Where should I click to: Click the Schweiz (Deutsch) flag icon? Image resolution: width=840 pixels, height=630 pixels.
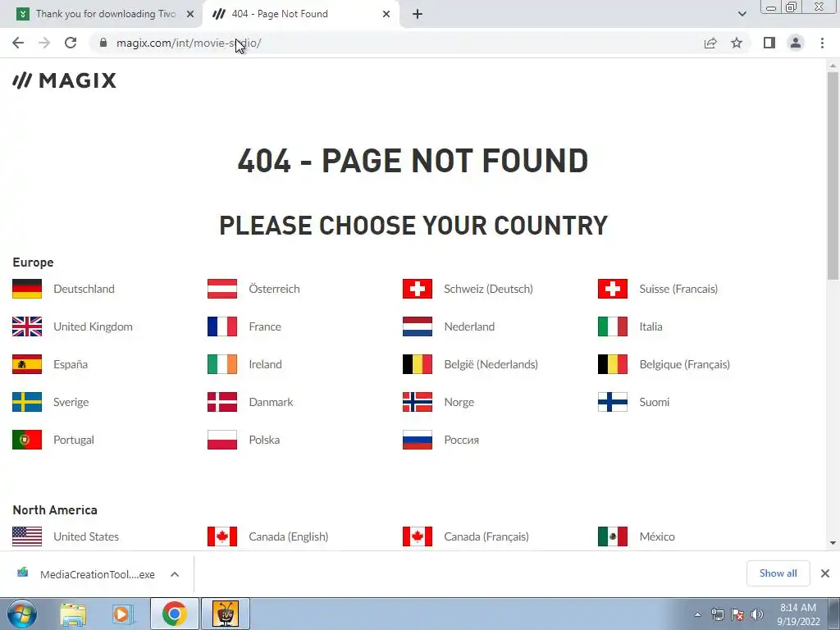point(418,289)
